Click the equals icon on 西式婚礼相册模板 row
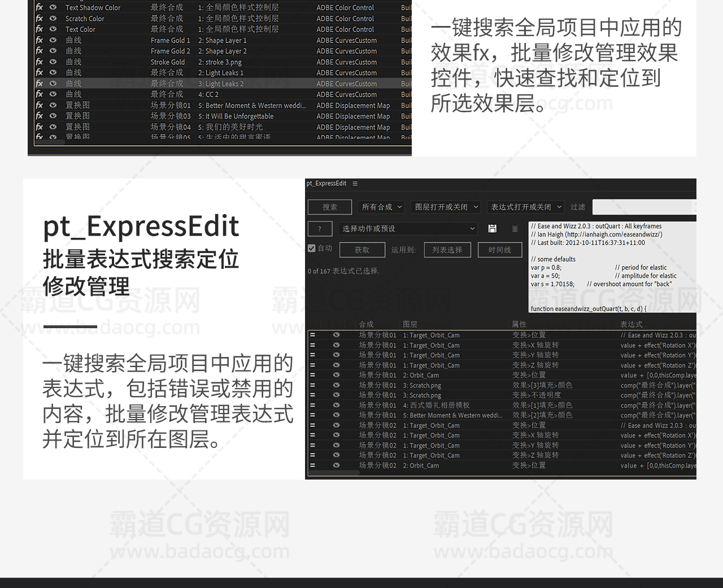This screenshot has width=723, height=588. click(312, 405)
